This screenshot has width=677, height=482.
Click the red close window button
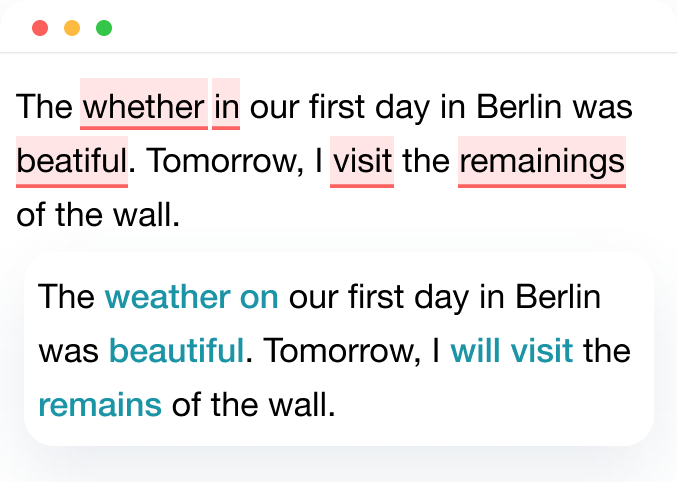(40, 28)
